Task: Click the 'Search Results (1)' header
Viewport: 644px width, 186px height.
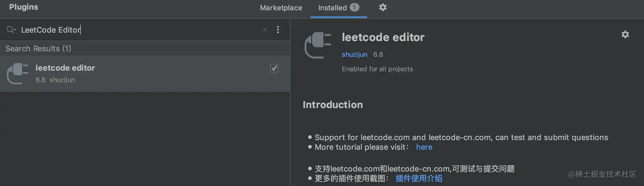Action: point(38,49)
